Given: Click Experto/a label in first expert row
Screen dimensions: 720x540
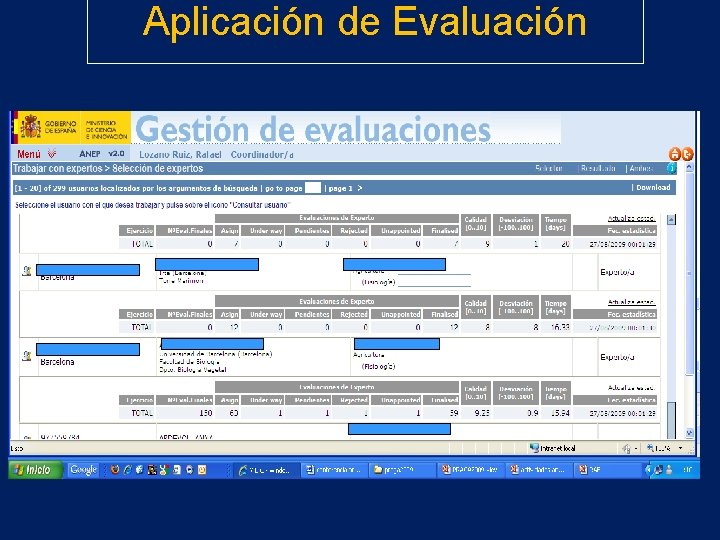Looking at the screenshot, I should pyautogui.click(x=617, y=272).
